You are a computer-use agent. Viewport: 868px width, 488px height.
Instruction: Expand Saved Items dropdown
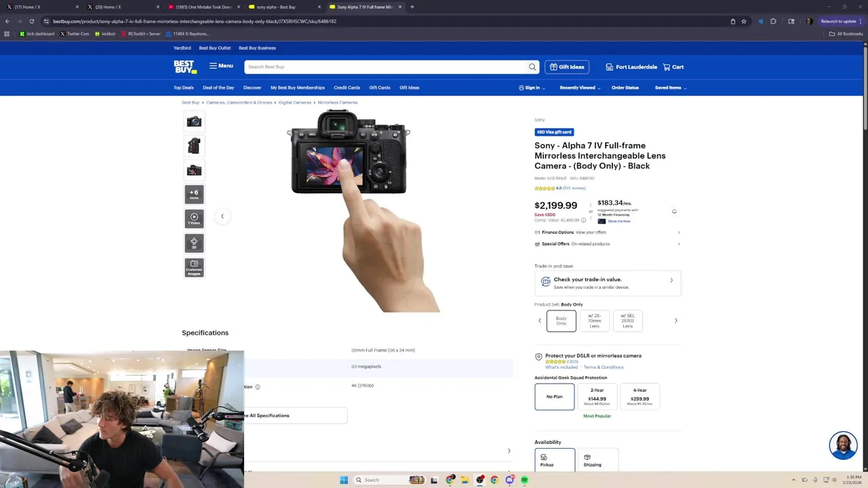[671, 87]
